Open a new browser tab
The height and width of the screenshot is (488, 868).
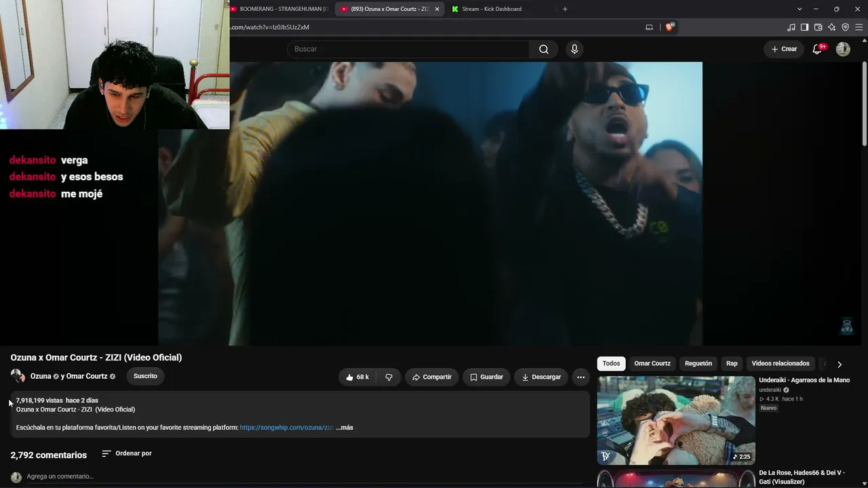(x=565, y=9)
